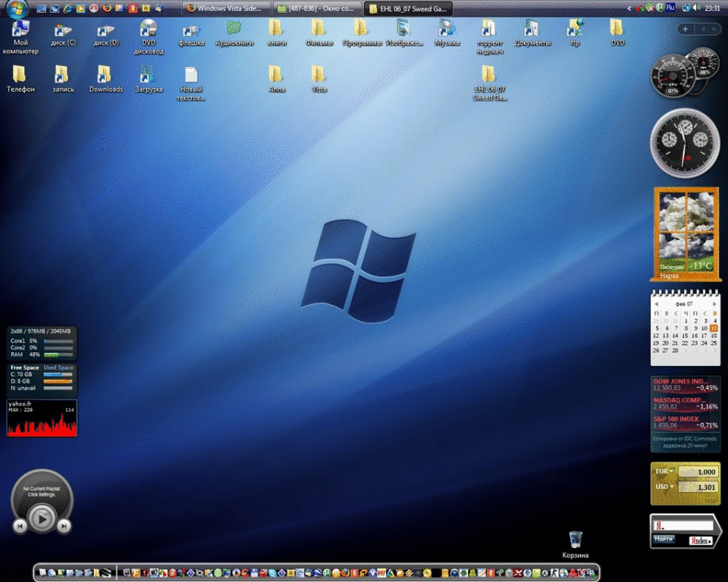This screenshot has height=582, width=728.
Task: Click the USD amount field showing 1,301
Action: tap(698, 487)
